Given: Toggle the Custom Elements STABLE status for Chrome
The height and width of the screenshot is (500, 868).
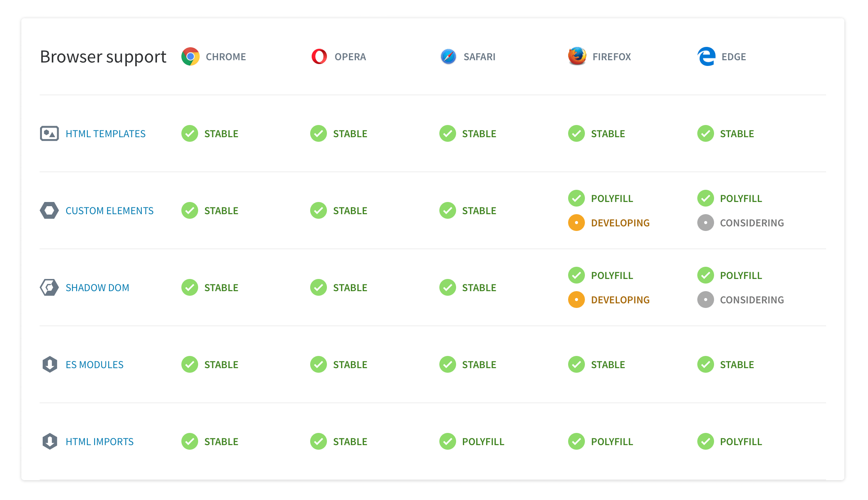Looking at the screenshot, I should click(210, 210).
